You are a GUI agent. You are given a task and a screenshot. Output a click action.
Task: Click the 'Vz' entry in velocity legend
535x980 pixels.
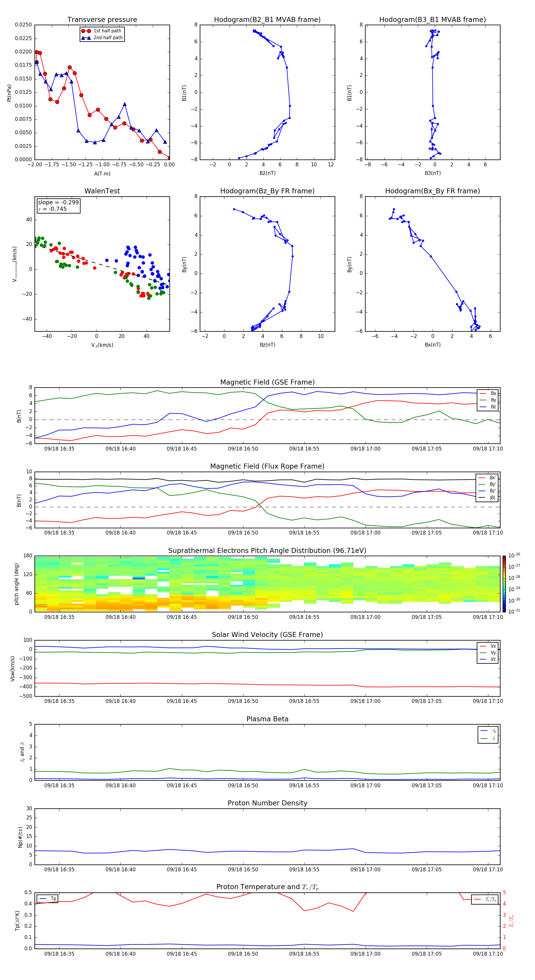pos(488,659)
